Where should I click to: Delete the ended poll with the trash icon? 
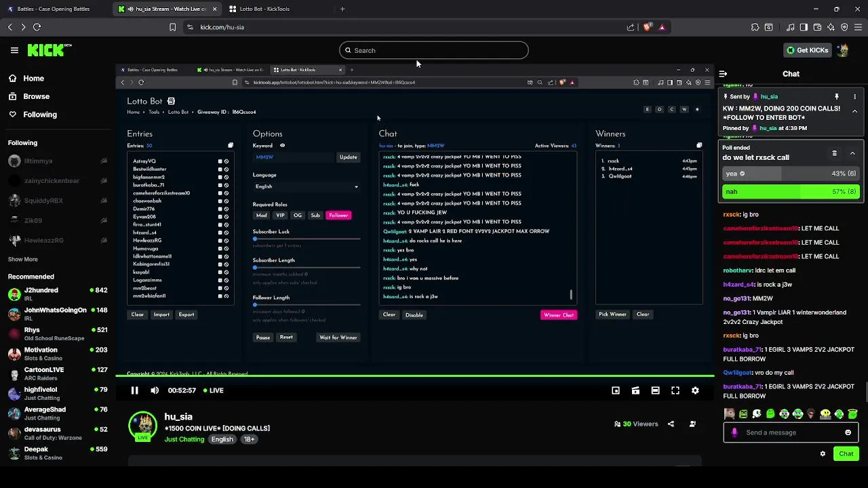835,153
